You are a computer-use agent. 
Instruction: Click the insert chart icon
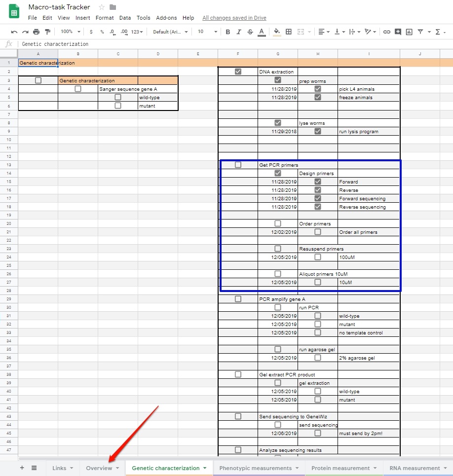(409, 32)
